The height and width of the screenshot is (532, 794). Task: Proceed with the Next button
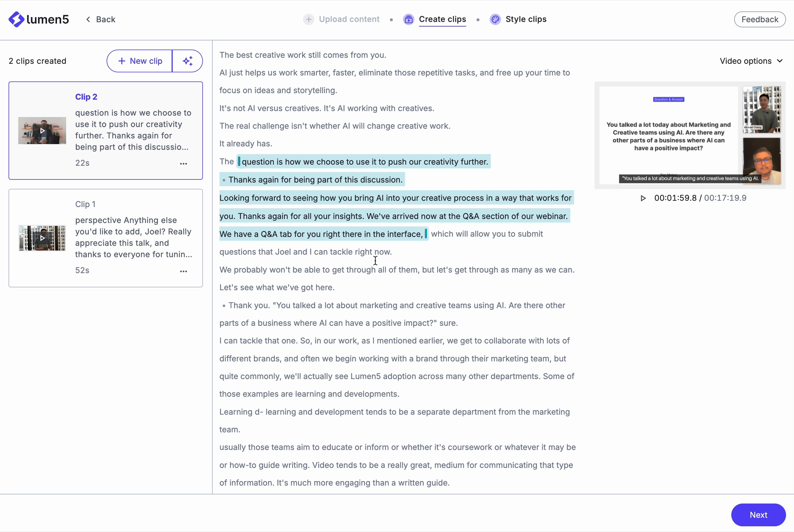pyautogui.click(x=758, y=515)
